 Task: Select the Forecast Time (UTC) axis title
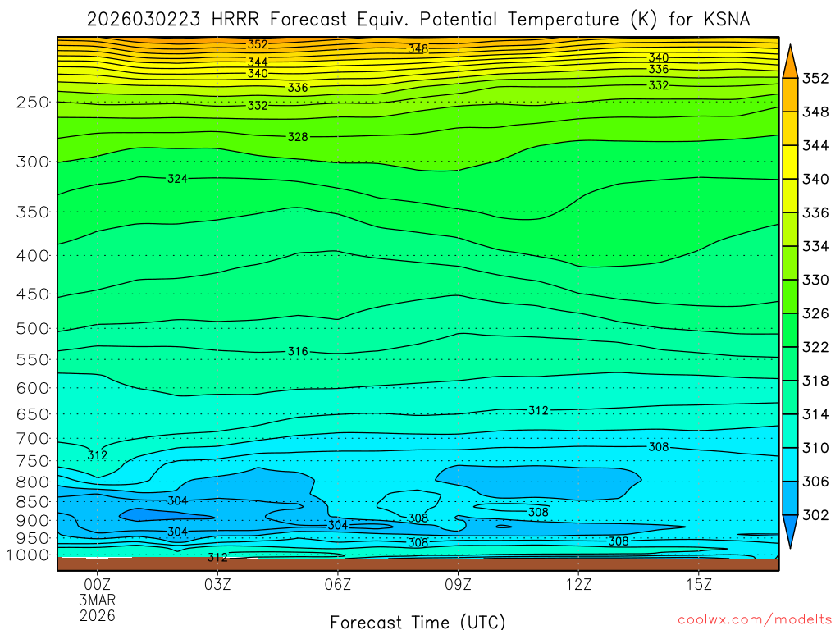(418, 622)
